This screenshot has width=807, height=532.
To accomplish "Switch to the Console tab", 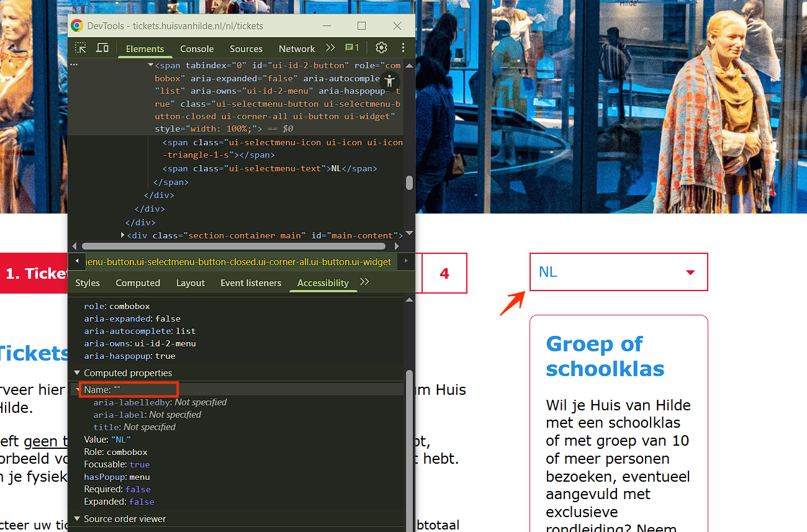I will [x=197, y=49].
